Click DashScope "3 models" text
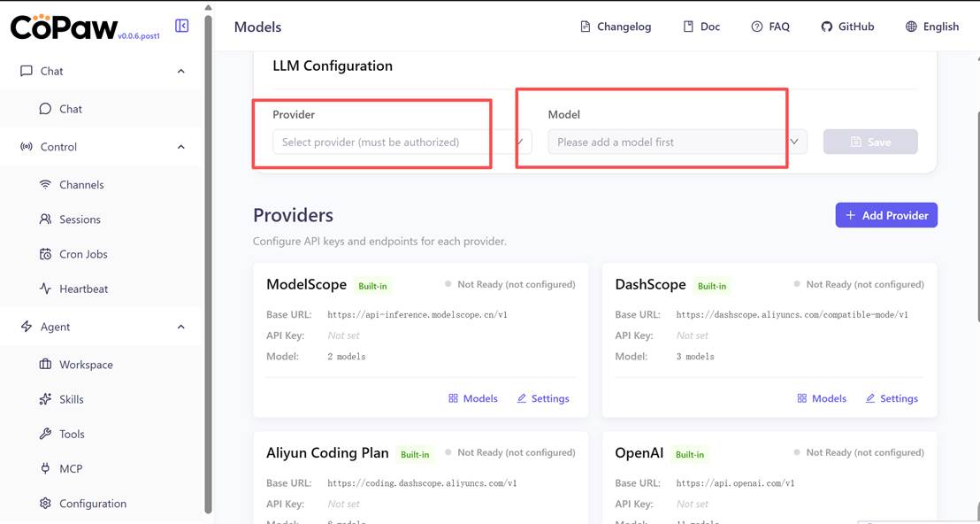This screenshot has width=980, height=524. pos(695,357)
